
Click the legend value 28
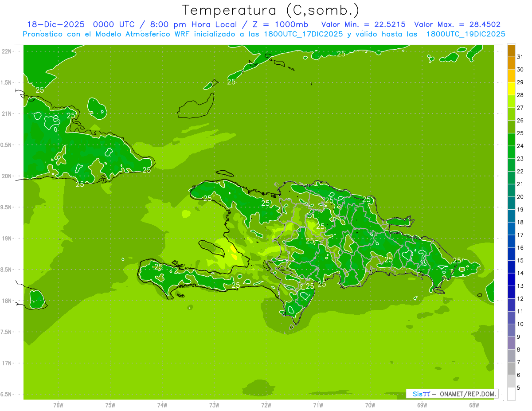point(520,95)
